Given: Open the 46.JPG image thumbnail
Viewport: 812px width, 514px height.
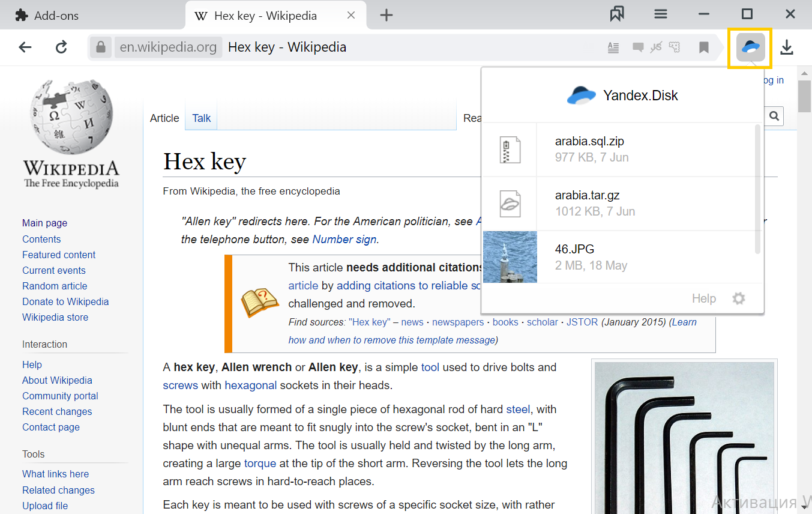Looking at the screenshot, I should (x=510, y=257).
